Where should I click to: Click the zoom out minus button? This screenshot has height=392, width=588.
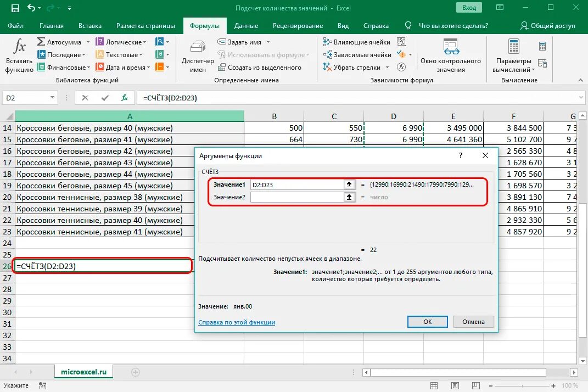coord(490,385)
